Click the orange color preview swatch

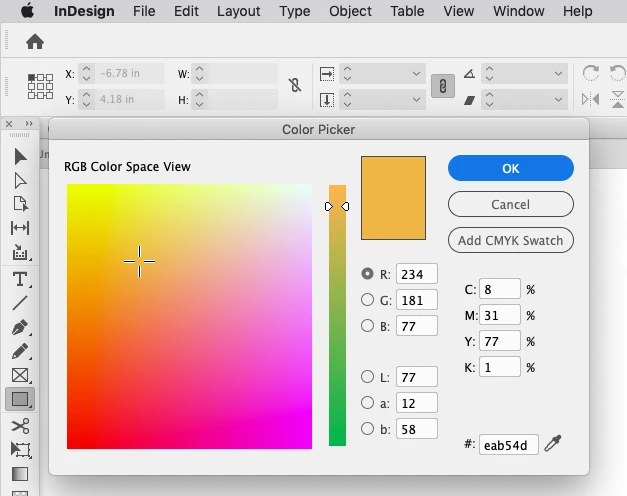[393, 198]
